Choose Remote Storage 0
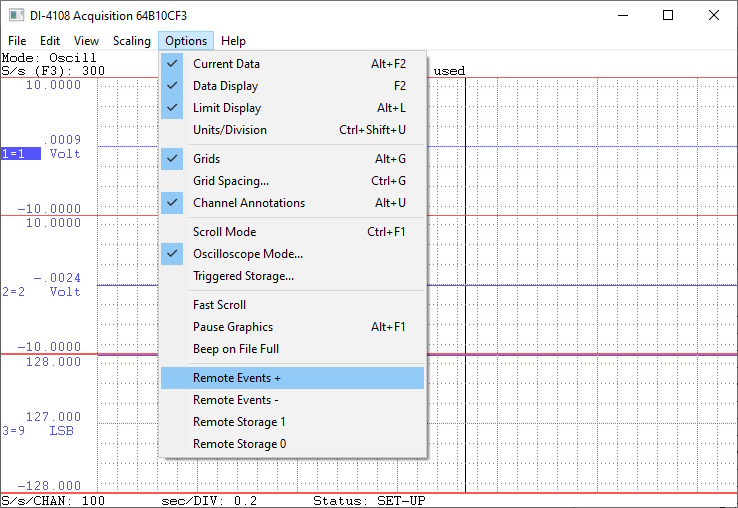The image size is (738, 508). [x=292, y=444]
